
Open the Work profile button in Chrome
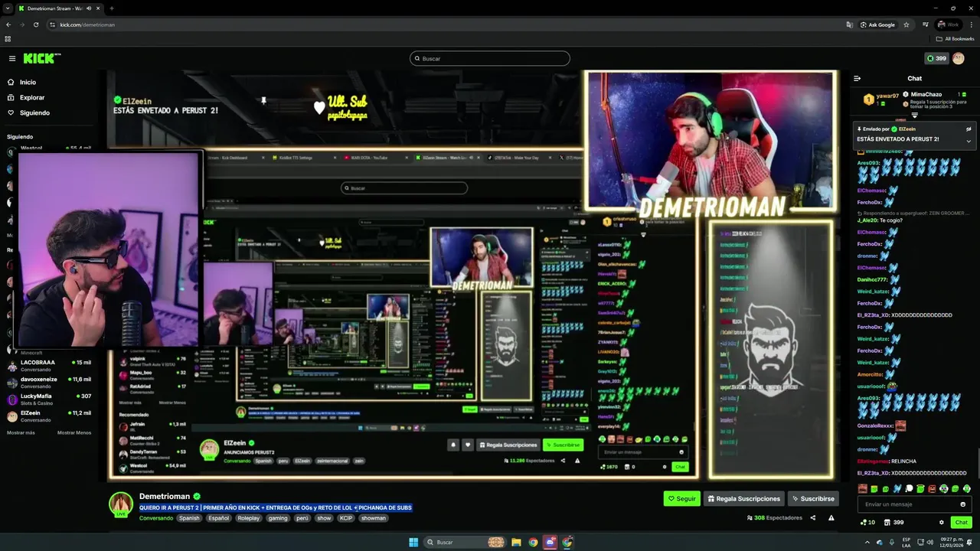(x=949, y=24)
